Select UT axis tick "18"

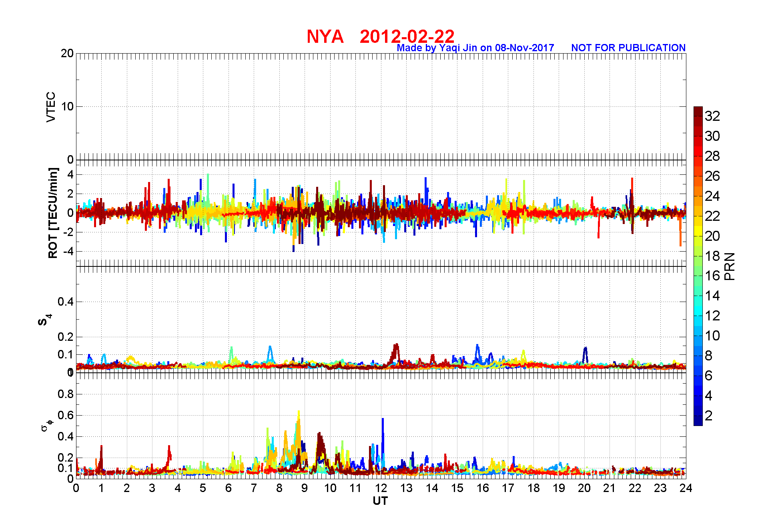tap(533, 488)
